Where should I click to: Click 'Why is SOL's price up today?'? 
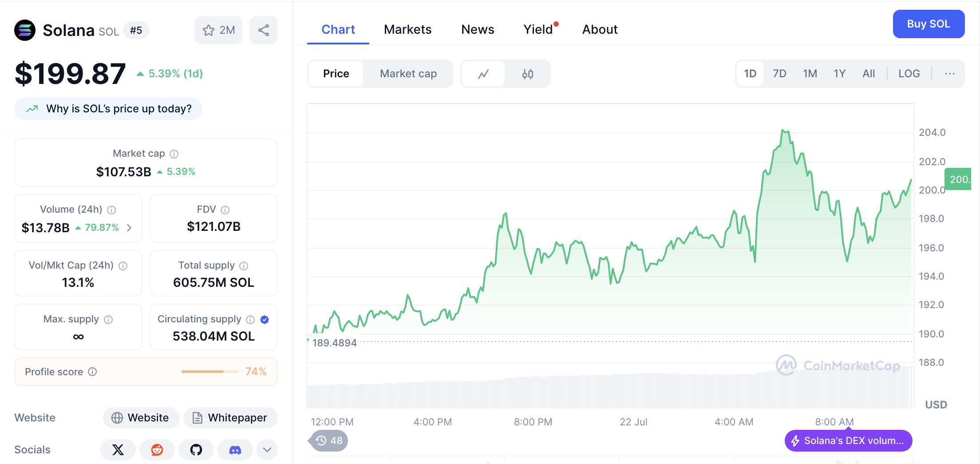108,109
